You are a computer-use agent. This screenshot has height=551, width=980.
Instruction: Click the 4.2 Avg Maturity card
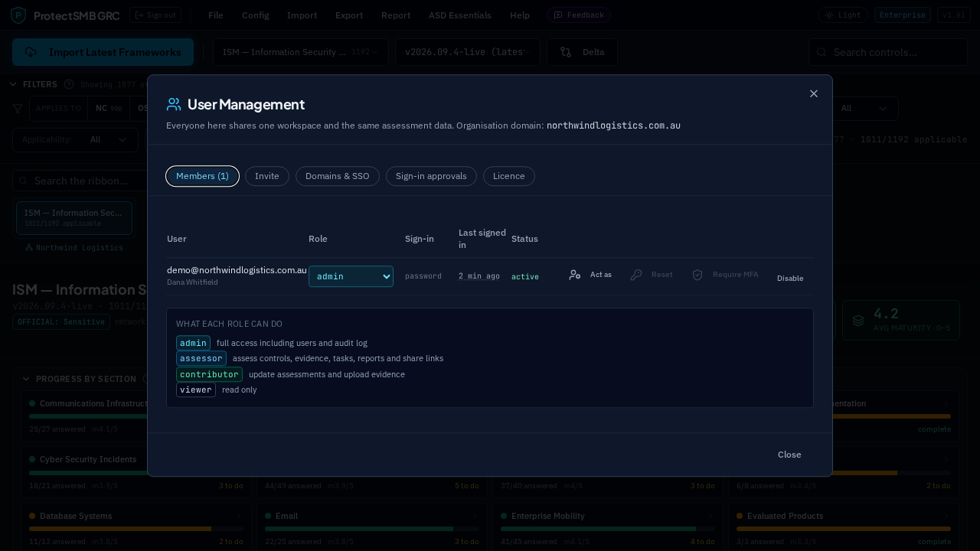[x=900, y=321]
